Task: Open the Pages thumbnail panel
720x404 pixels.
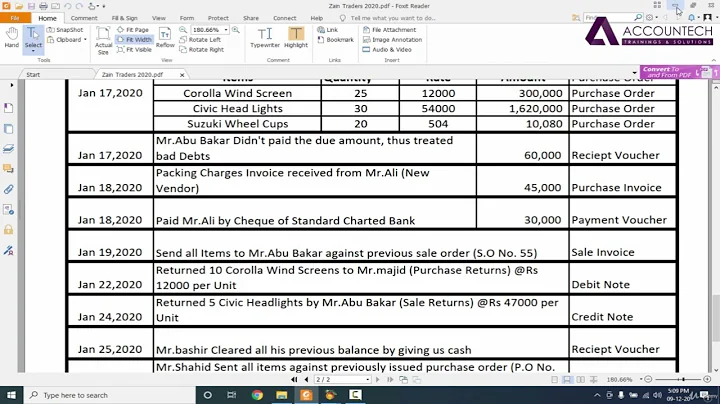Action: [8, 129]
